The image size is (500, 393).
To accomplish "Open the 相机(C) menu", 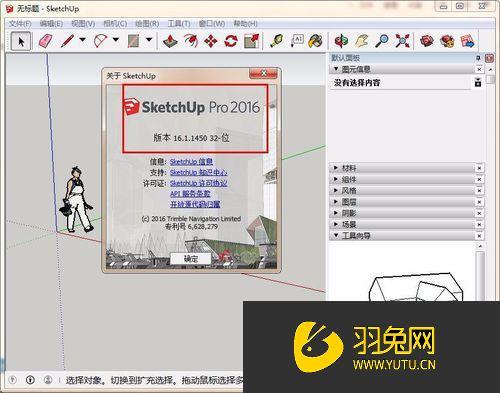I will pos(115,24).
